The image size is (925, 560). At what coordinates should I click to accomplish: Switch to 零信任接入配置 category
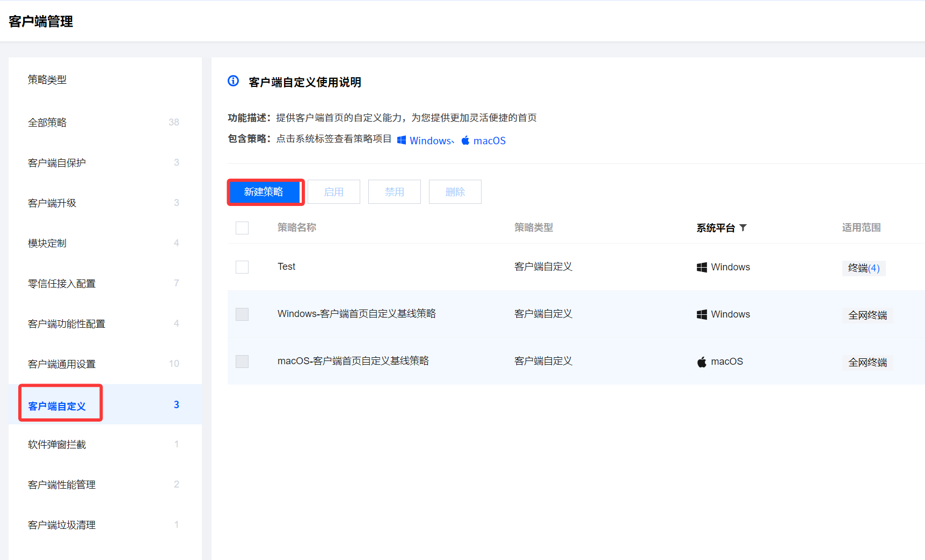tap(62, 284)
